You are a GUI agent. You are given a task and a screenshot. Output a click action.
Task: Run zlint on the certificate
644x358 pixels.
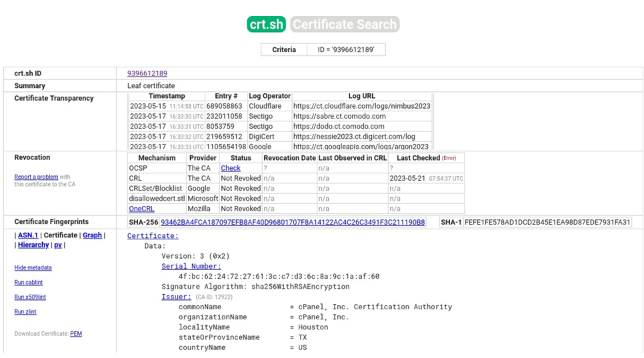(x=25, y=312)
